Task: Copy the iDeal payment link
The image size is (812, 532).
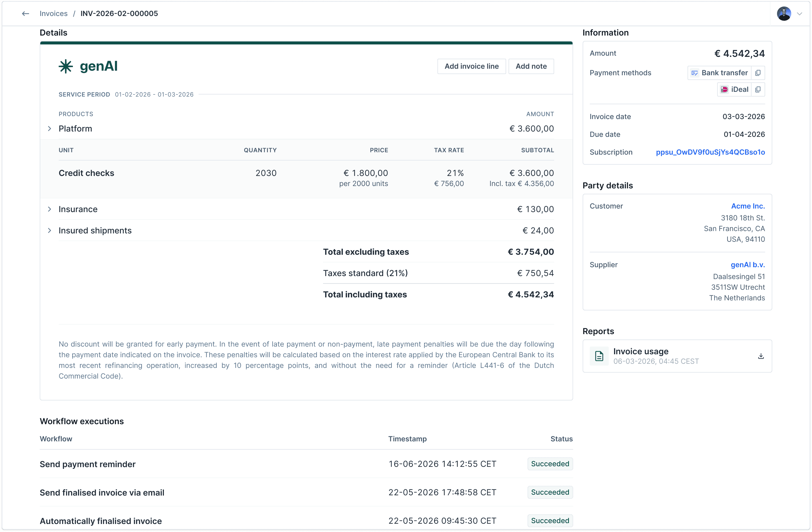Action: coord(758,89)
